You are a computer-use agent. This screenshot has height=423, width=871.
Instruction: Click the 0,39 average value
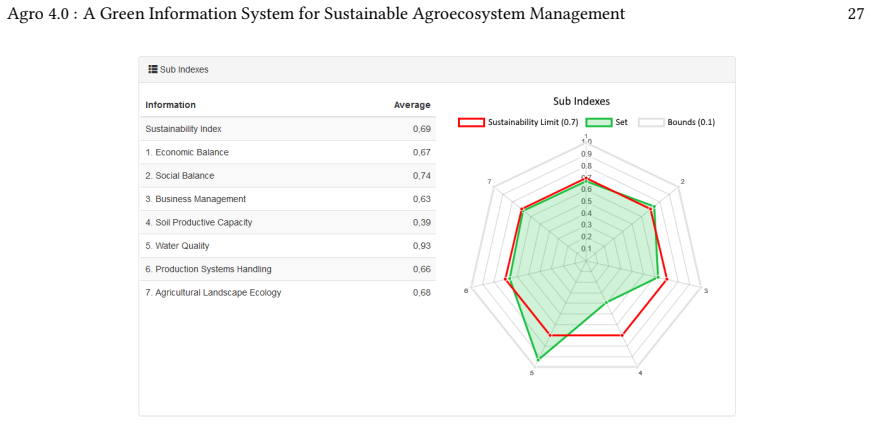coord(422,222)
